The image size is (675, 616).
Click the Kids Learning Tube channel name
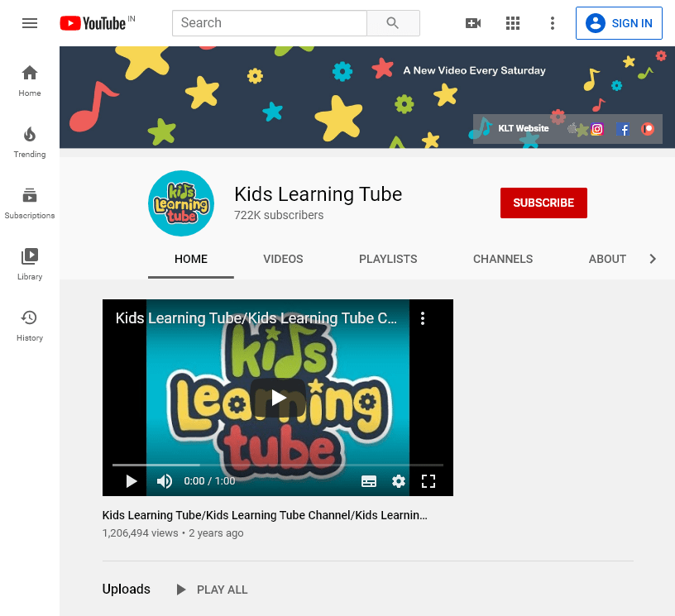[x=318, y=194]
